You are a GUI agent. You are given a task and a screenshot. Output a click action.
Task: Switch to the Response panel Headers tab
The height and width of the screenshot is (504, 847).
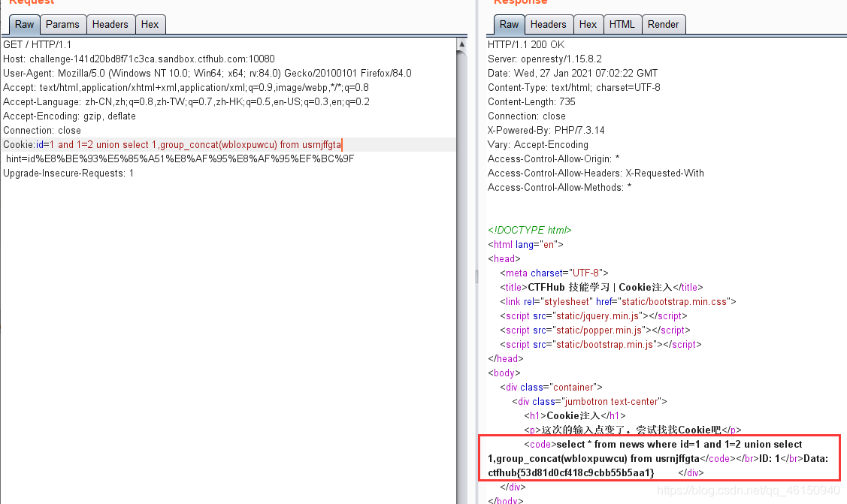pos(549,24)
